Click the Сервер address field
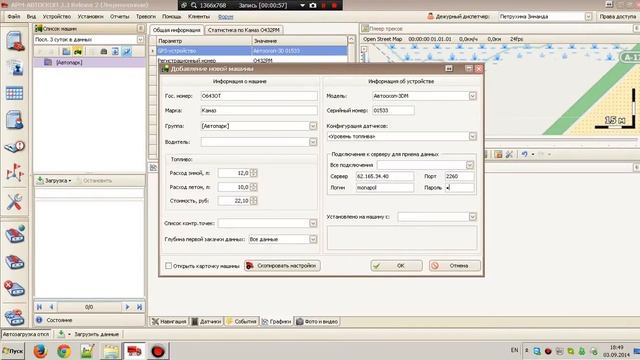 pyautogui.click(x=384, y=176)
